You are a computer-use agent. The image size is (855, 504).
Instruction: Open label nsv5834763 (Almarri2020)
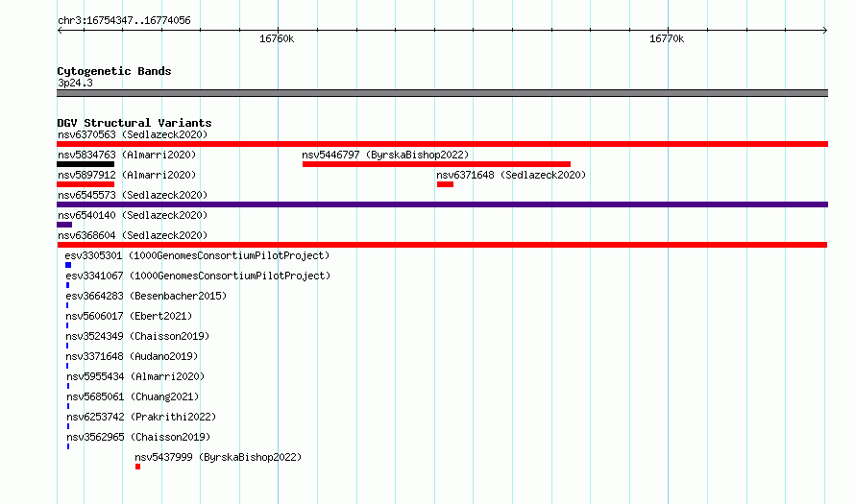pos(127,155)
